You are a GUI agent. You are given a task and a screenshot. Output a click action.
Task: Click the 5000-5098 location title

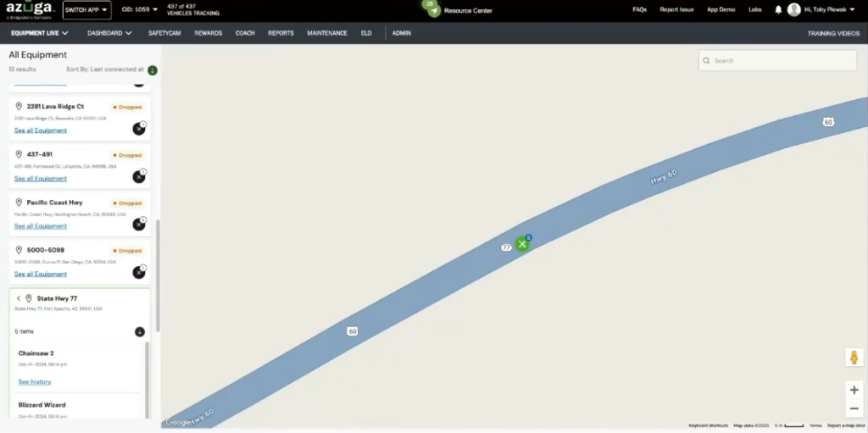[46, 250]
